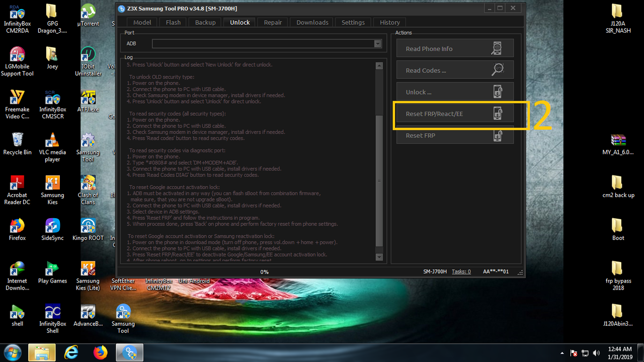The width and height of the screenshot is (644, 362).
Task: Switch to the Settings tab
Action: click(353, 22)
